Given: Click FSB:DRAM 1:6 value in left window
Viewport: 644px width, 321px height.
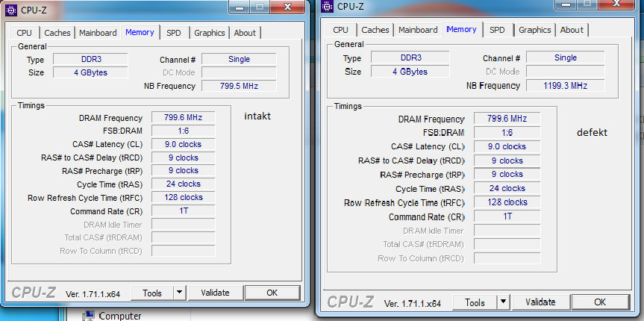Looking at the screenshot, I should coord(183,131).
